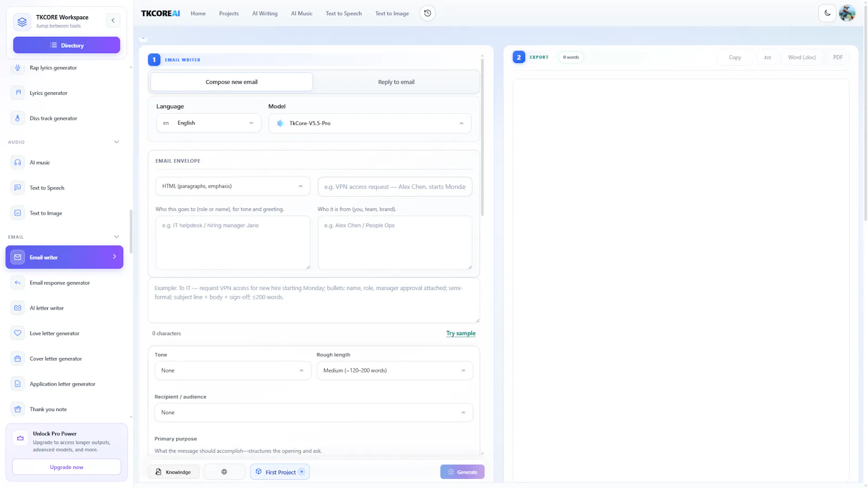
Task: Click the Diss track generator flame icon
Action: (x=18, y=118)
